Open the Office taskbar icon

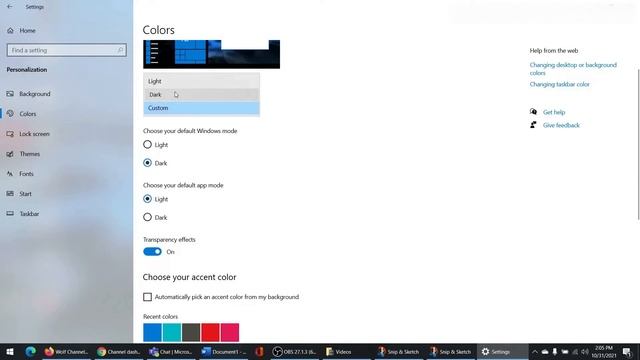pyautogui.click(x=259, y=351)
